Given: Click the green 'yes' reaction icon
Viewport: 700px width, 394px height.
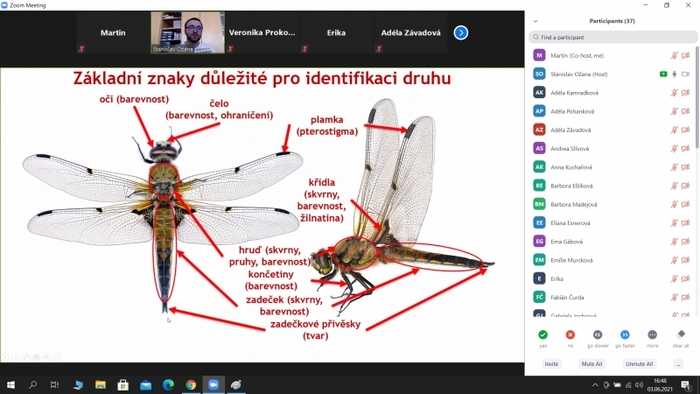Looking at the screenshot, I should point(543,335).
